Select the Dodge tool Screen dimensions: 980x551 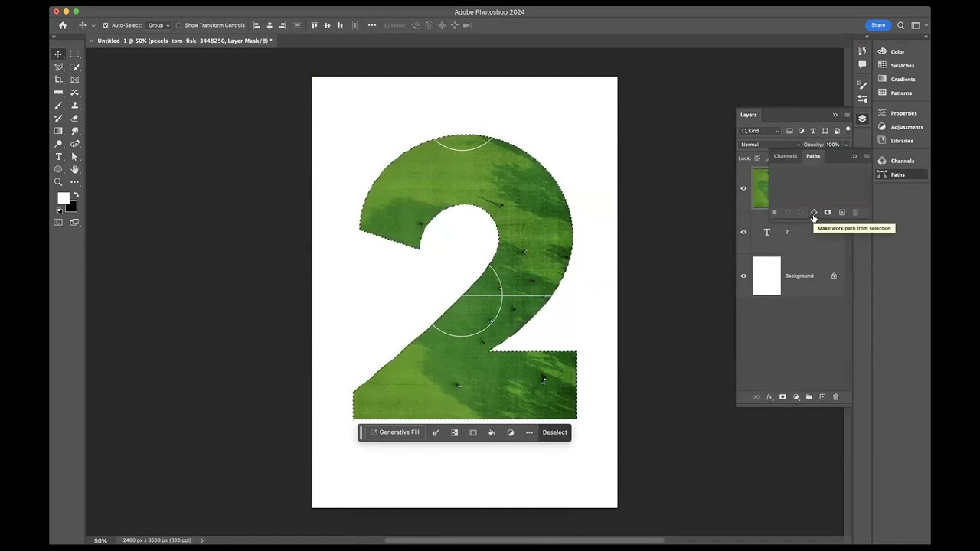(x=58, y=144)
